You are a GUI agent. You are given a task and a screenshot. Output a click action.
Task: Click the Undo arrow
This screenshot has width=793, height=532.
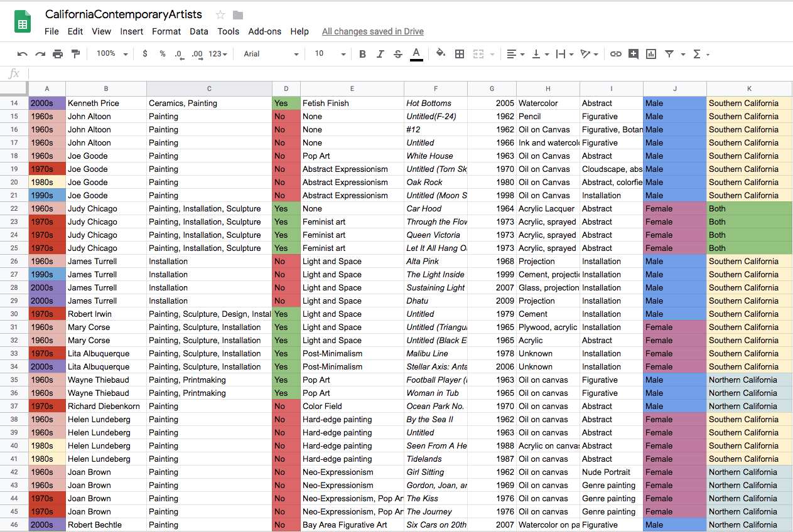coord(23,54)
